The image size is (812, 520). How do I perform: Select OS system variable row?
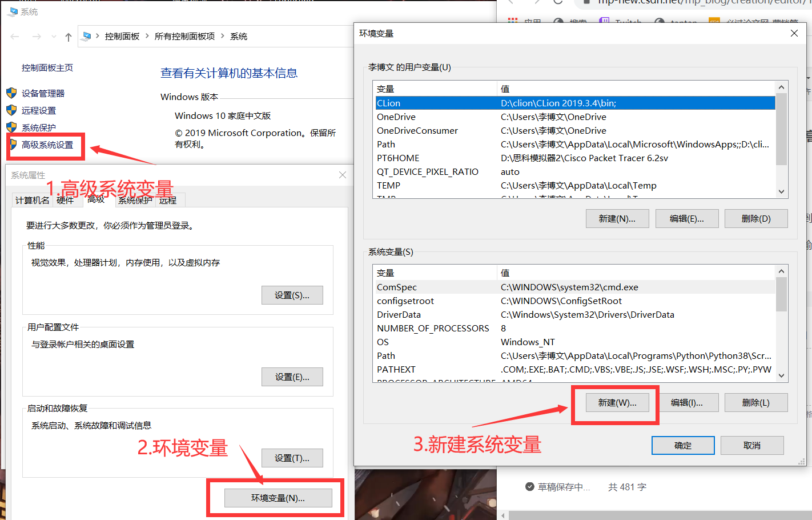575,342
